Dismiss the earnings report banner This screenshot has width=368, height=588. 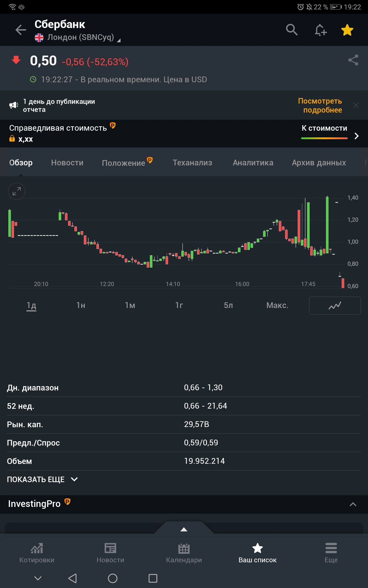(356, 105)
